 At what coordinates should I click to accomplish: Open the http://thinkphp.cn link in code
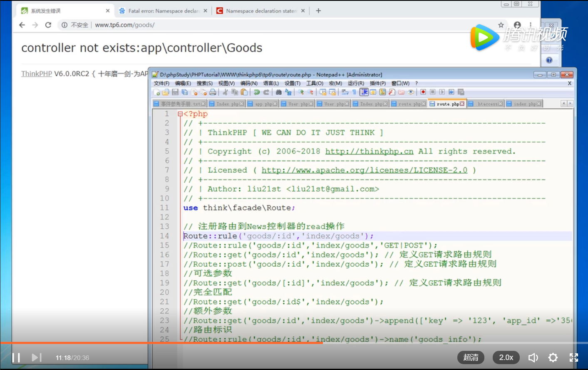[369, 151]
